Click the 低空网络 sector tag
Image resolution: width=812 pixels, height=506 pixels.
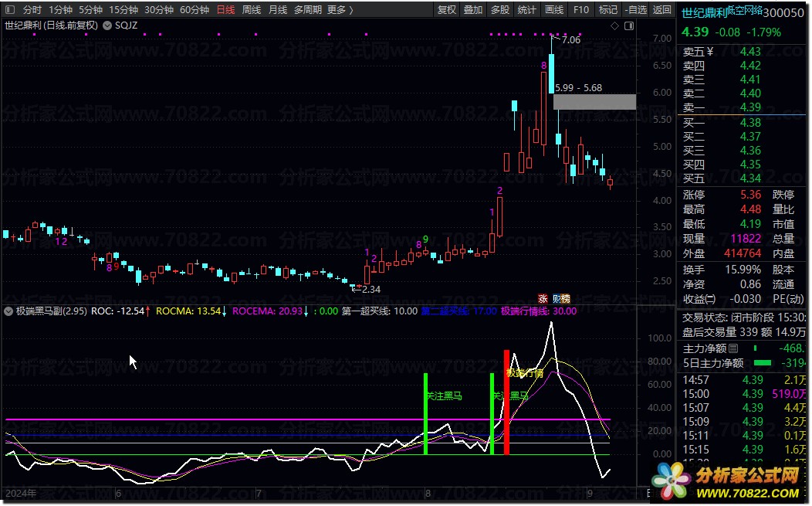point(745,10)
